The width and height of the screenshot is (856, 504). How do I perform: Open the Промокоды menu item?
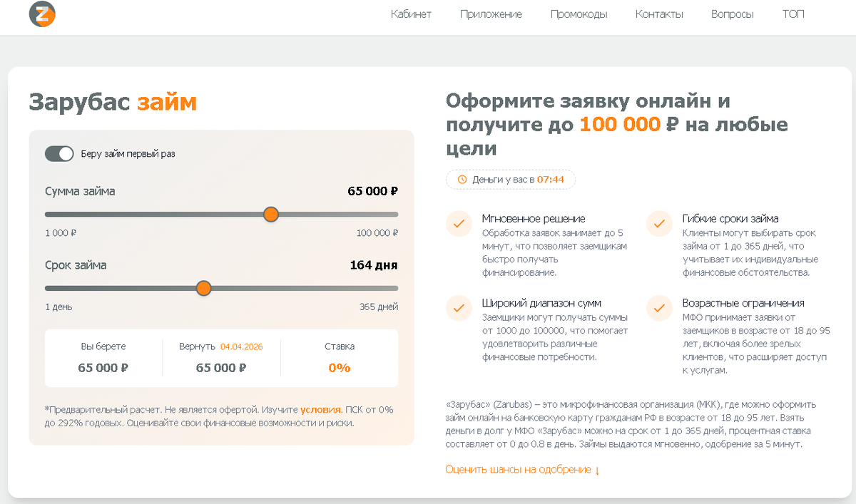pyautogui.click(x=579, y=14)
